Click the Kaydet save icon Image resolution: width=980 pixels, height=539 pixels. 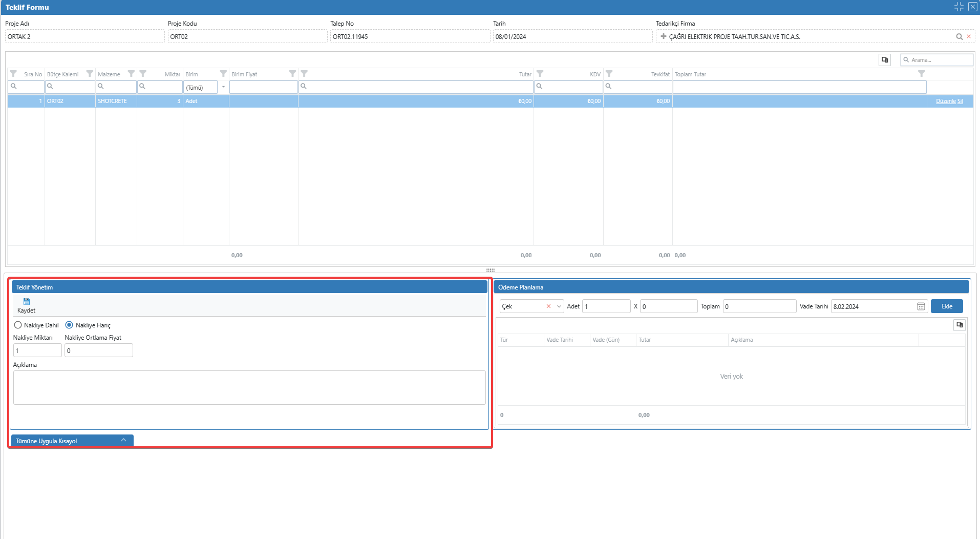pos(27,302)
